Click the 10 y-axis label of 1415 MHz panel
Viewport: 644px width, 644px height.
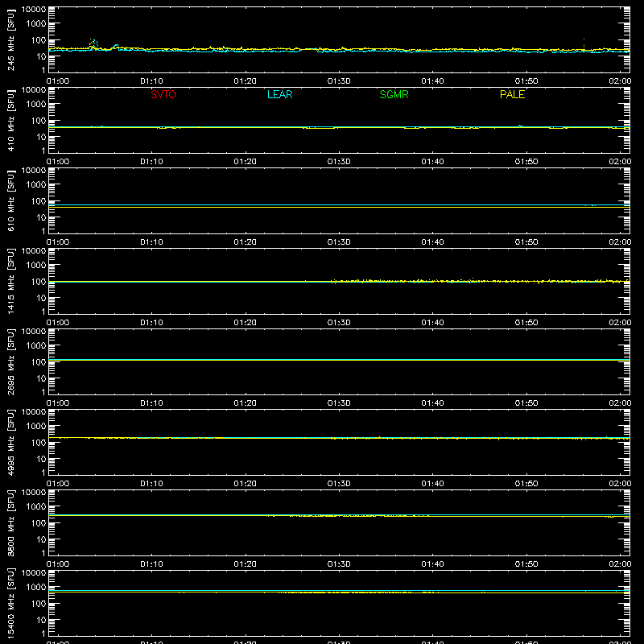tap(41, 298)
